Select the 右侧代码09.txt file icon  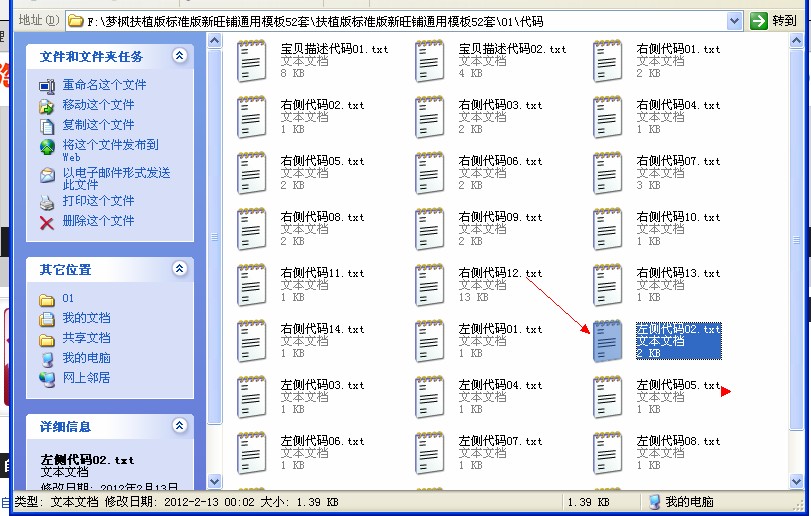point(430,229)
